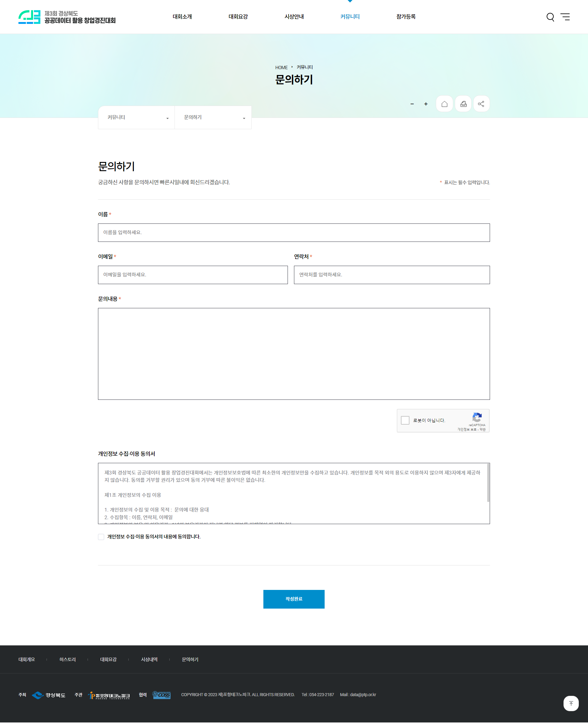Focus the 연락처 input field
The image size is (588, 724).
tap(392, 275)
